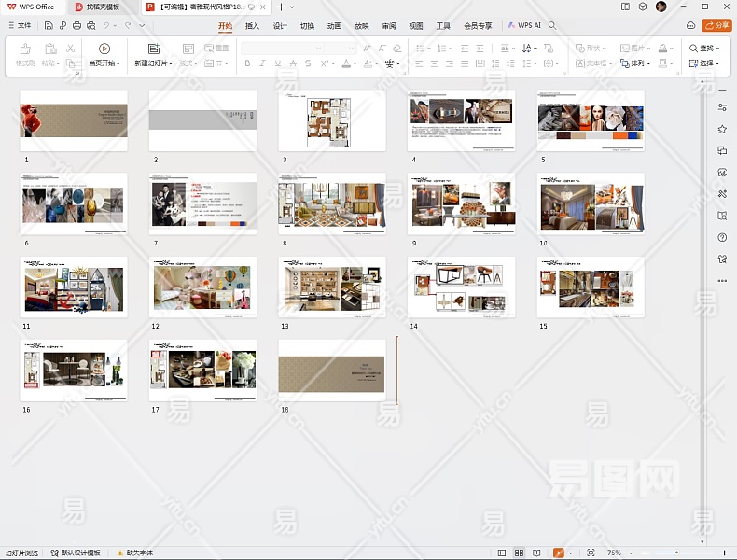The width and height of the screenshot is (737, 560).
Task: Click the zoom slider handle in status bar
Action: click(674, 553)
